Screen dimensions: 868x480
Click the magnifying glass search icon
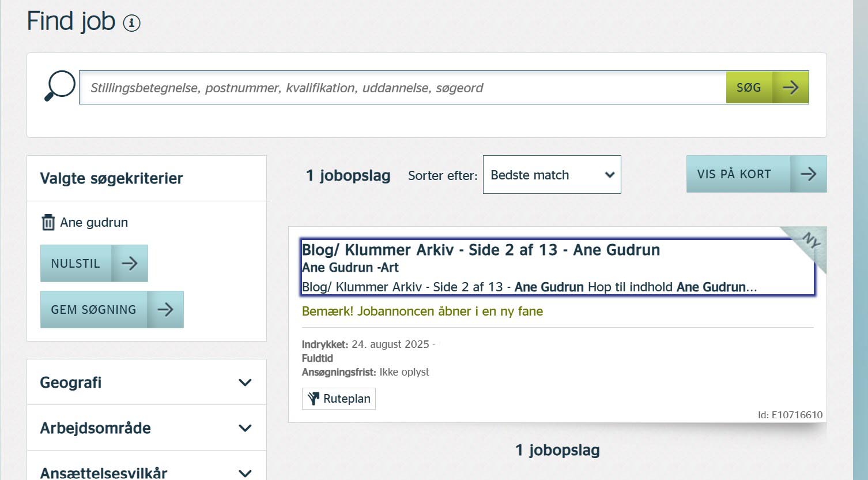pyautogui.click(x=60, y=86)
